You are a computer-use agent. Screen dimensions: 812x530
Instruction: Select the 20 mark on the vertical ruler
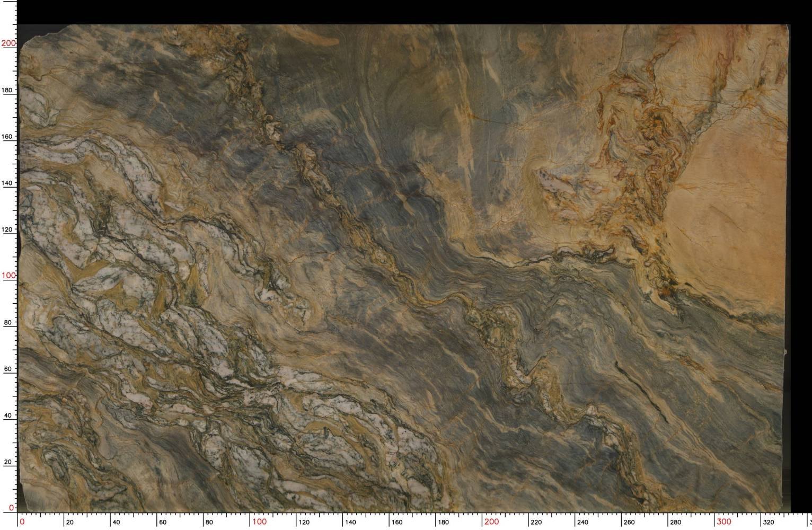coord(8,462)
